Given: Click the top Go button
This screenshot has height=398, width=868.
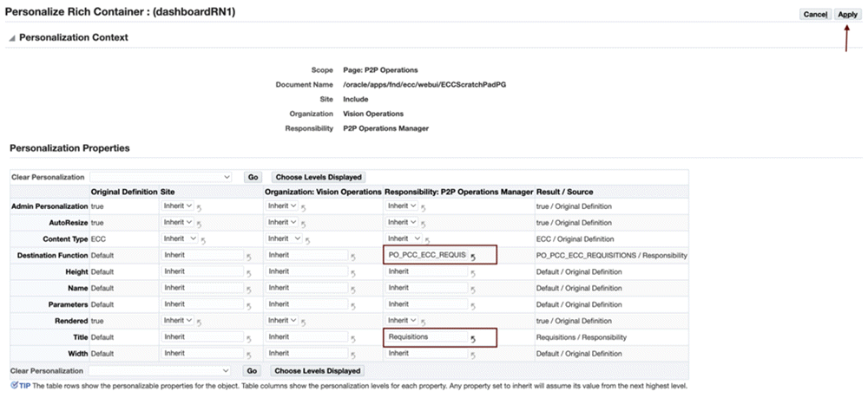Looking at the screenshot, I should click(x=253, y=177).
